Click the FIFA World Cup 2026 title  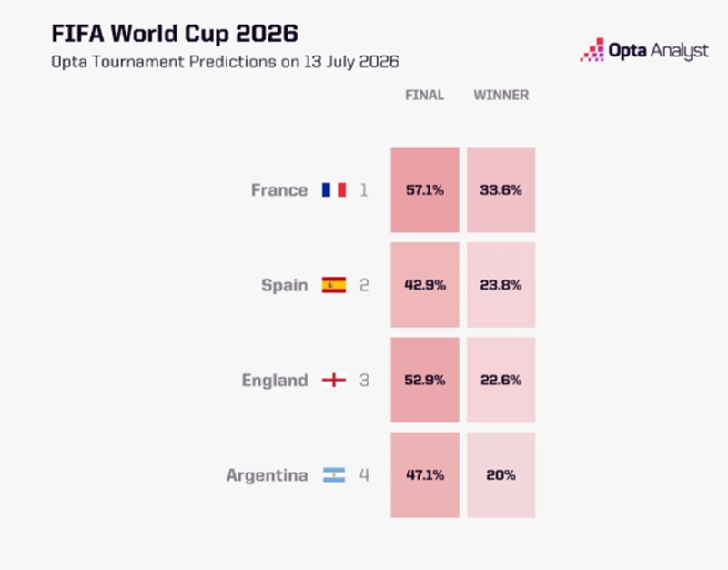(175, 34)
